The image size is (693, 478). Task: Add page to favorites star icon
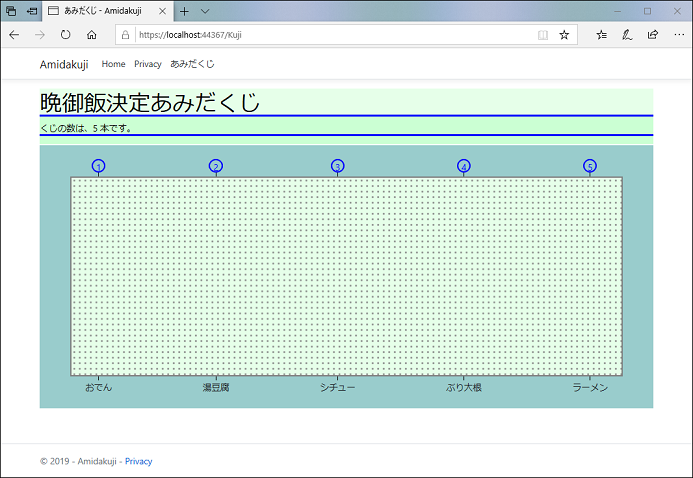564,35
